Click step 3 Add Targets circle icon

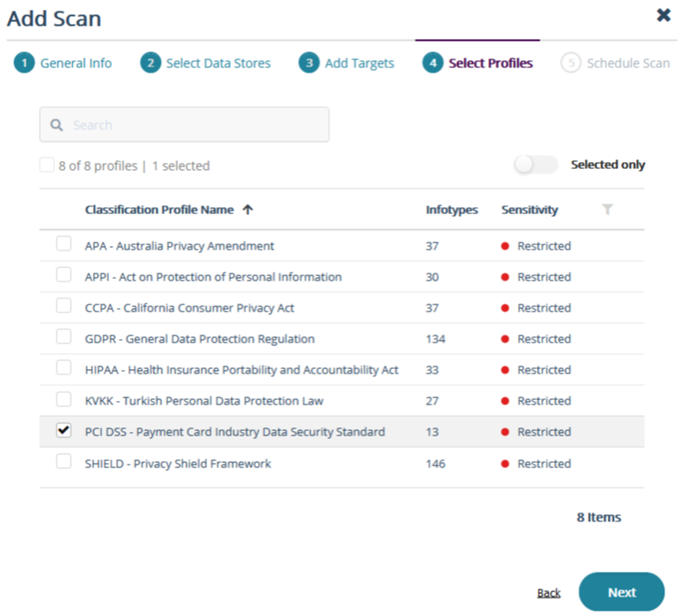click(309, 63)
